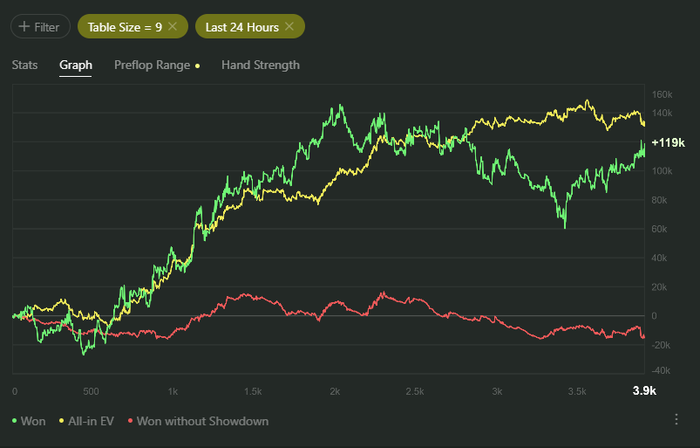Click the 3.9k hand count marker
This screenshot has height=448, width=700.
(644, 391)
